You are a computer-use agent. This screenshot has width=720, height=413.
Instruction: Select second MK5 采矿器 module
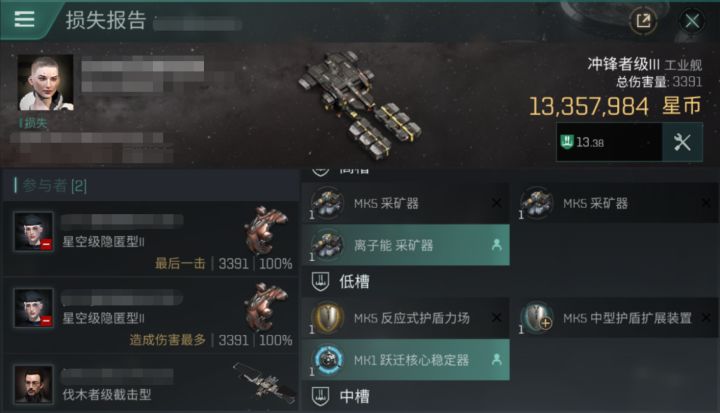tap(615, 203)
